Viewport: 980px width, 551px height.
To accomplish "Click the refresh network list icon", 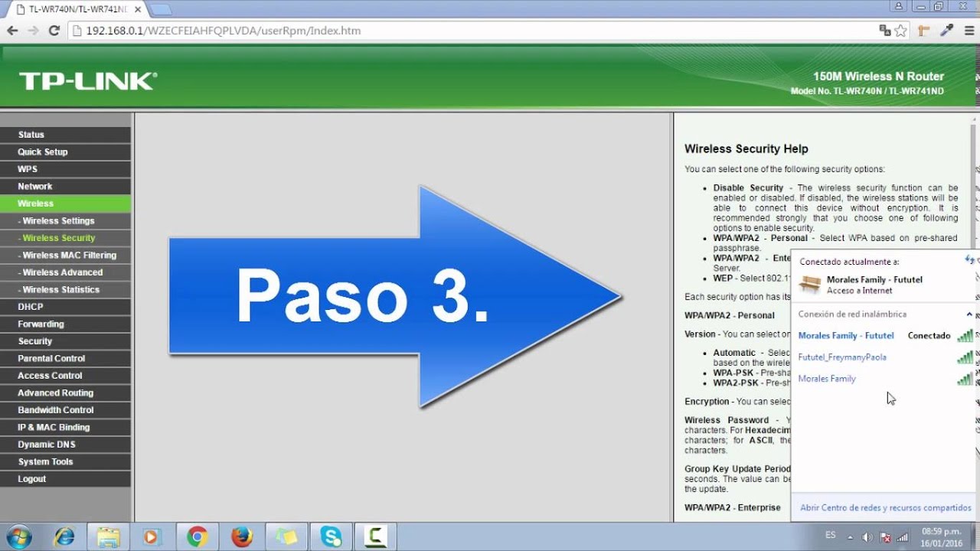I will pos(969,260).
